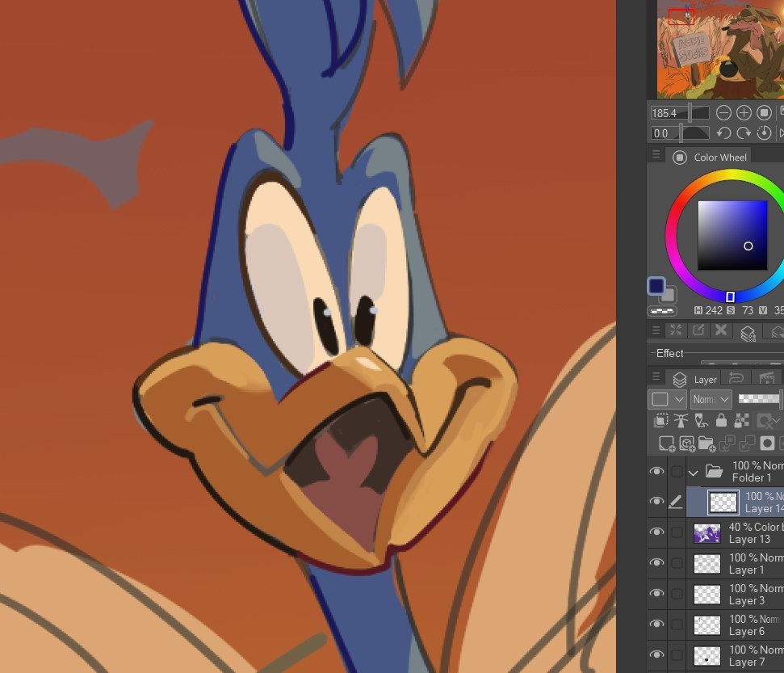Select the transparent color swatch
The width and height of the screenshot is (784, 673).
pyautogui.click(x=661, y=311)
